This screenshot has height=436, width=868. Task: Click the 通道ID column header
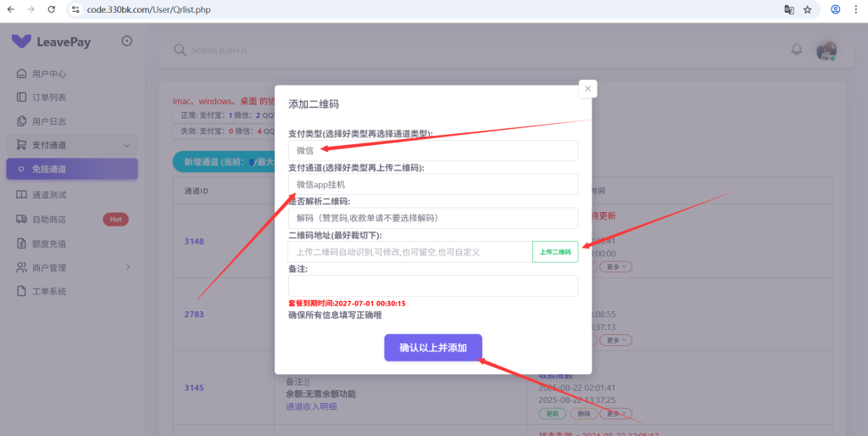196,191
